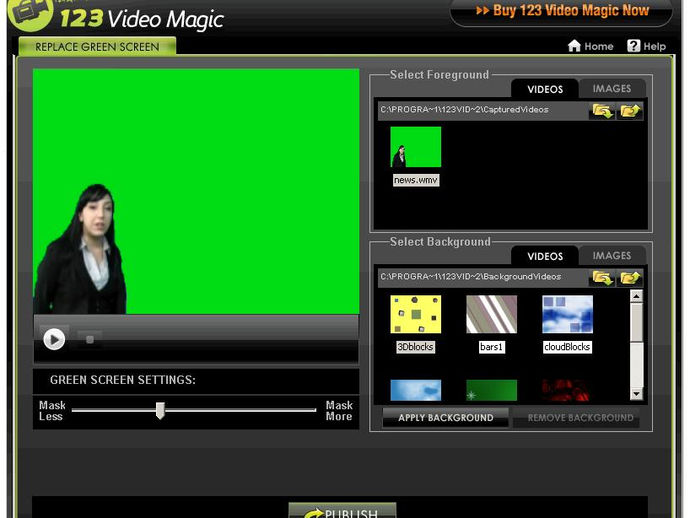Viewport: 690px width, 518px height.
Task: Switch Background panel to IMAGES tab
Action: [612, 256]
